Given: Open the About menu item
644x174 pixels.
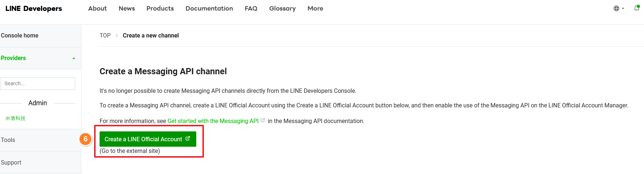Looking at the screenshot, I should (x=97, y=8).
